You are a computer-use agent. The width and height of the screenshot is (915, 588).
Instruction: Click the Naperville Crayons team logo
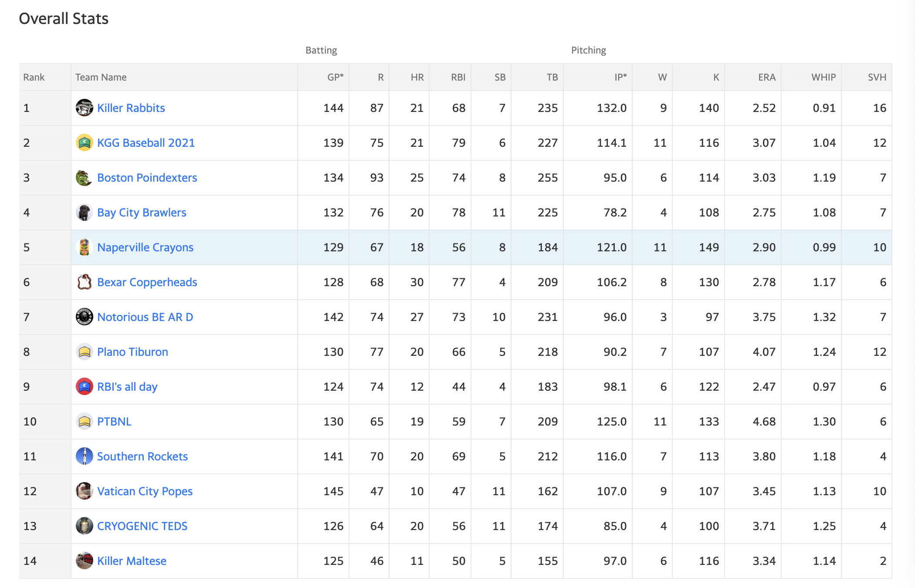coord(84,247)
